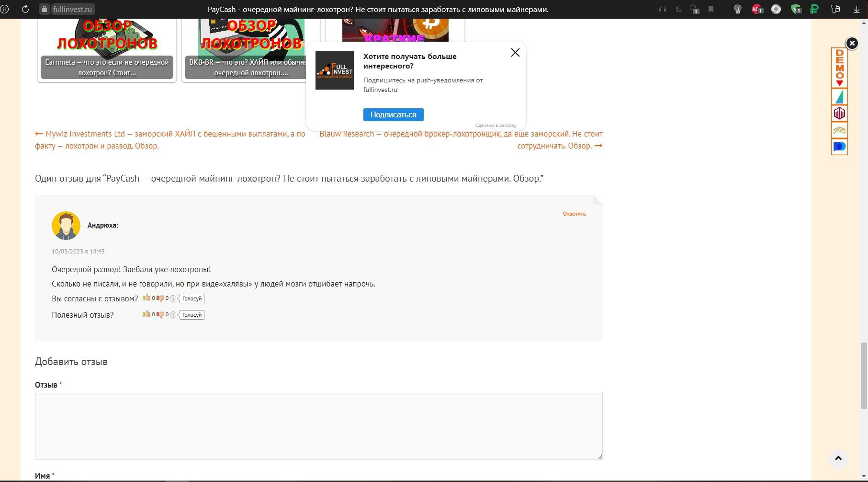Click the browser reload icon

tap(25, 9)
